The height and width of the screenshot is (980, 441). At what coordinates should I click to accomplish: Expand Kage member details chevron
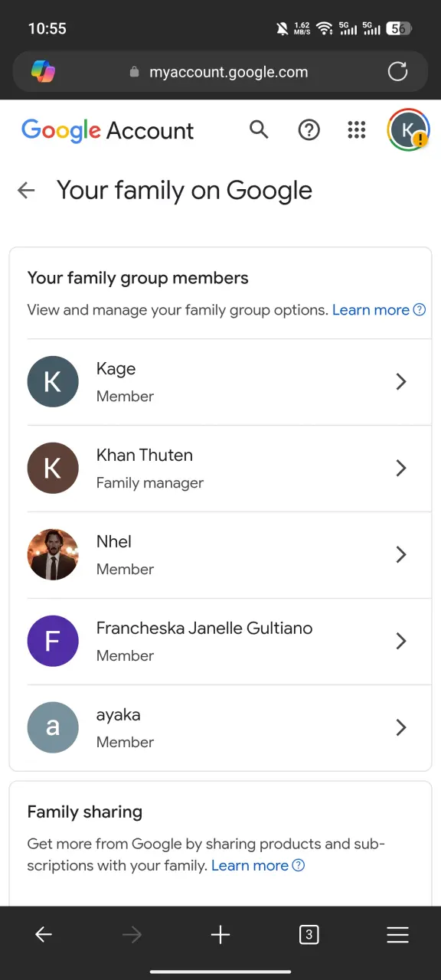point(400,381)
